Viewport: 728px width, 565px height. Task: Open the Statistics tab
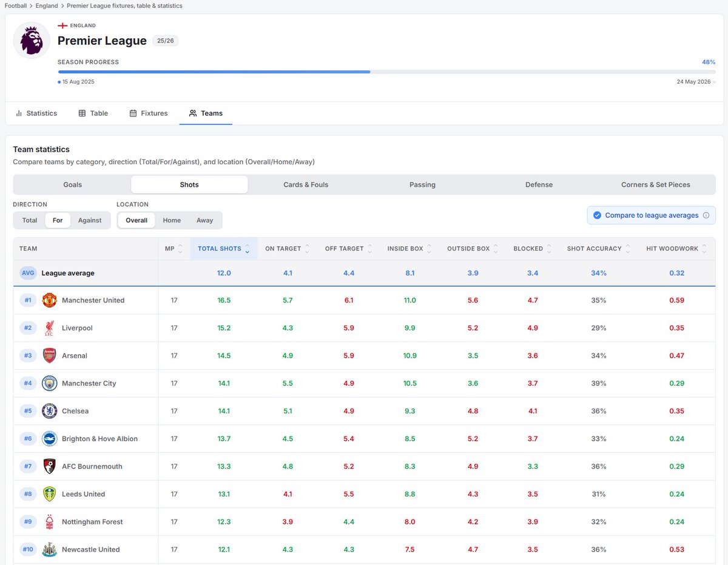click(x=36, y=113)
